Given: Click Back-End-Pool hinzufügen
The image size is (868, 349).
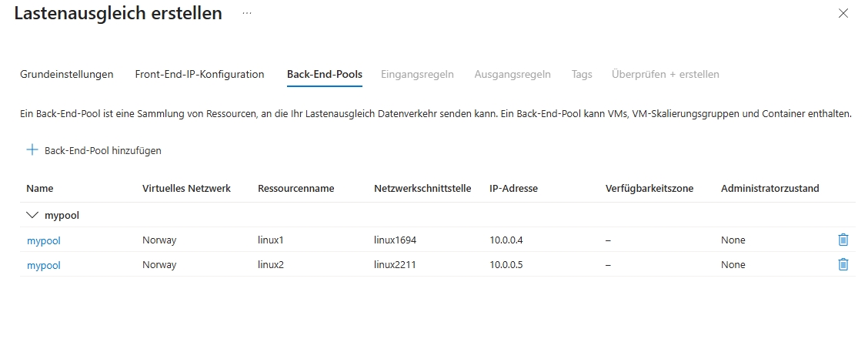Looking at the screenshot, I should [102, 151].
